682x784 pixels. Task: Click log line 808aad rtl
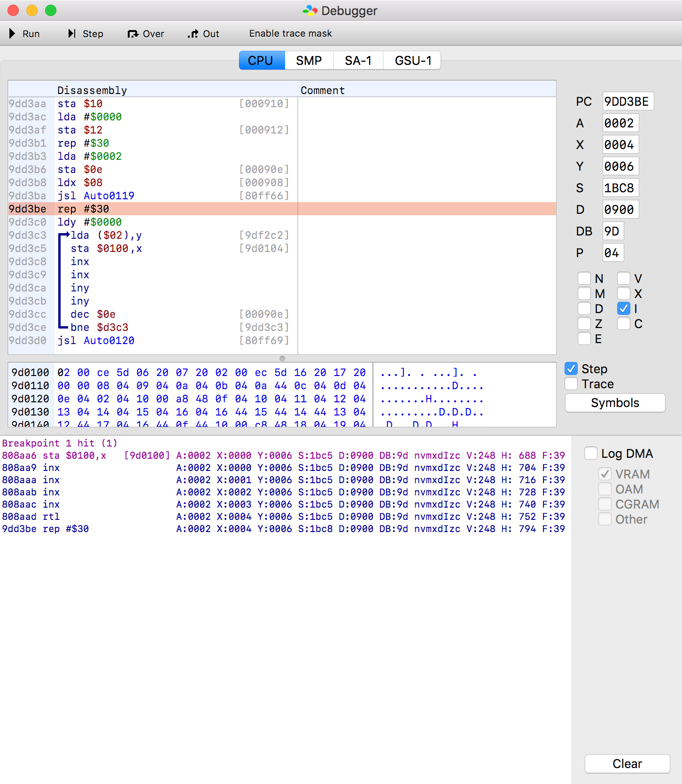coord(283,517)
